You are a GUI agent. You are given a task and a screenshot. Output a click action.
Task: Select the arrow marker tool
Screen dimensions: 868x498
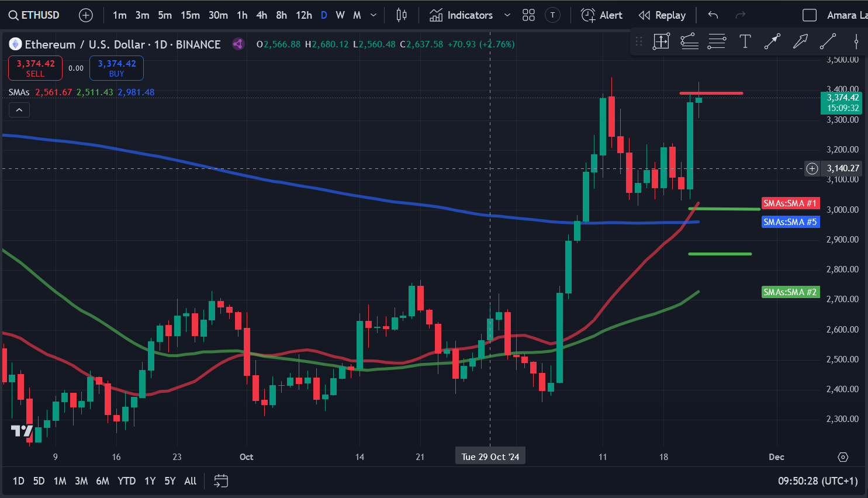coord(800,41)
